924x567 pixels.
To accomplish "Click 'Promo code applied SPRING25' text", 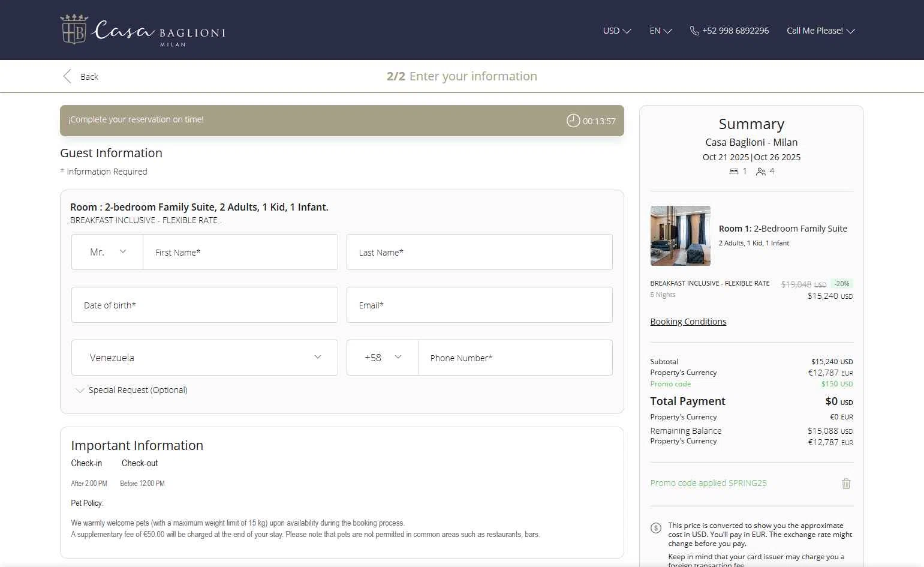I will coord(708,483).
